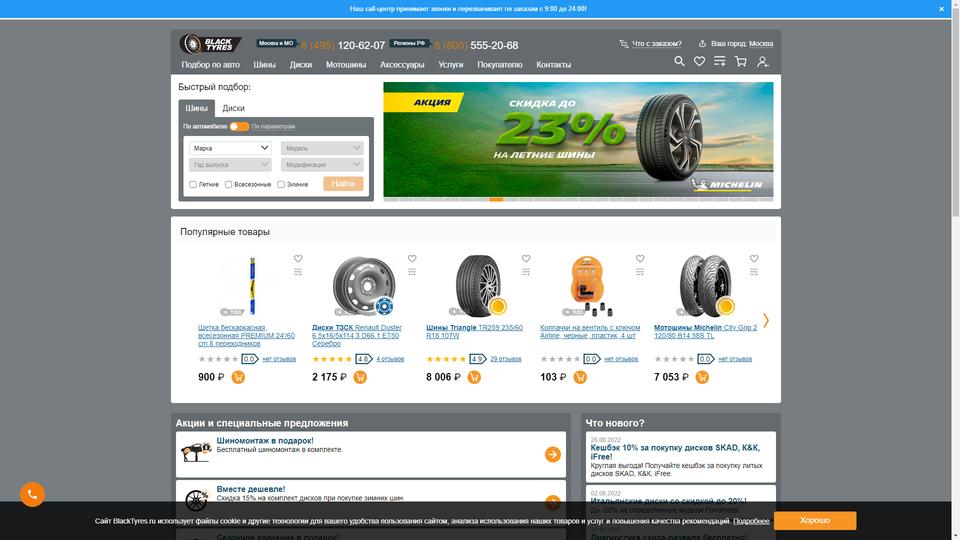Toggle По автомобилю / По параметрам switch
960x540 pixels.
239,126
